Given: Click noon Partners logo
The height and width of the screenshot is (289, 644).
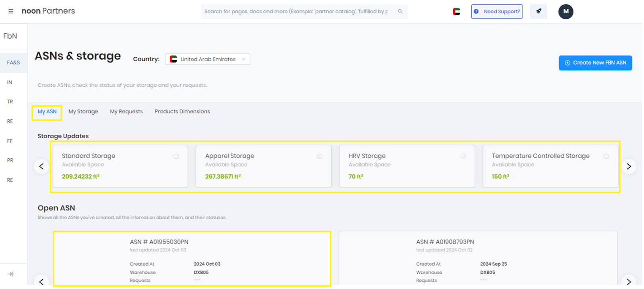Looking at the screenshot, I should click(x=48, y=11).
